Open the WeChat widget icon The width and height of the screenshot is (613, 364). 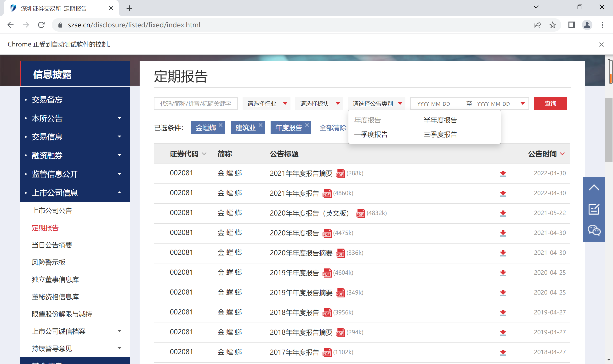594,231
